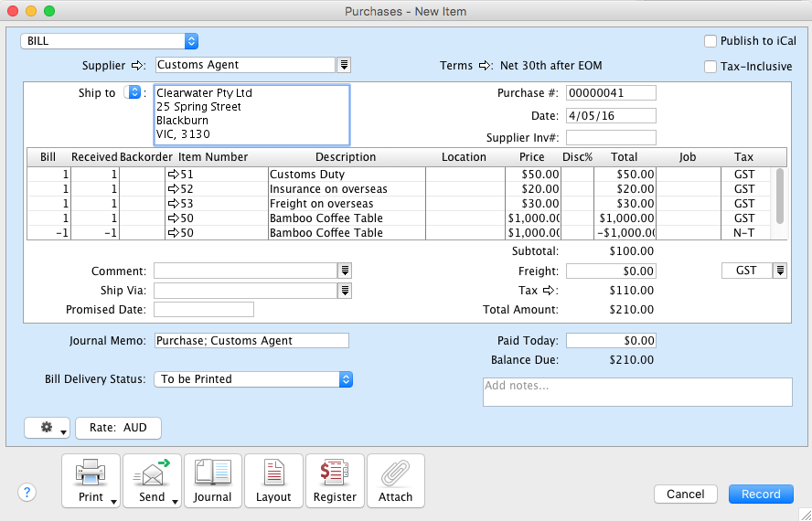Click the Print toolbar icon
Screen dimensions: 812x521
point(91,473)
